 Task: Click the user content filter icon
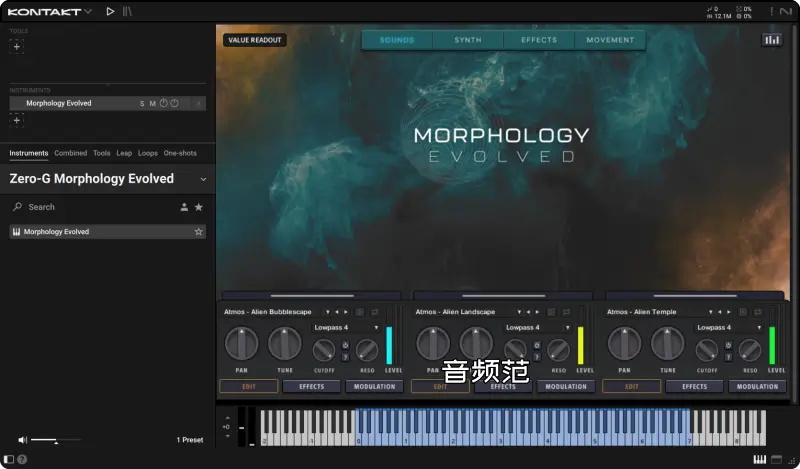click(184, 207)
